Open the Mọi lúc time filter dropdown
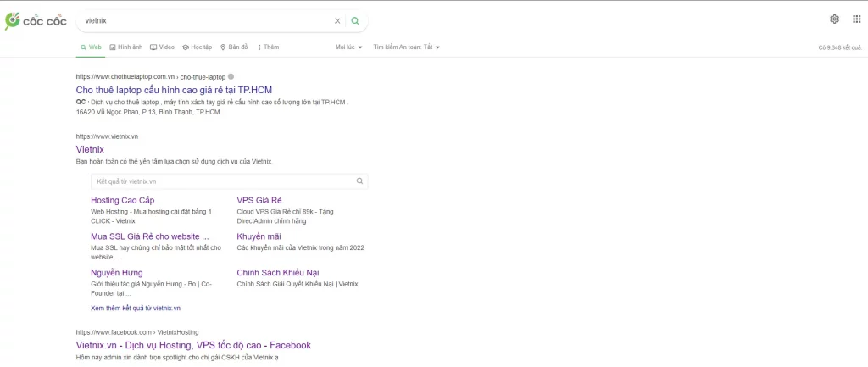Viewport: 868px width, 367px height. point(348,47)
